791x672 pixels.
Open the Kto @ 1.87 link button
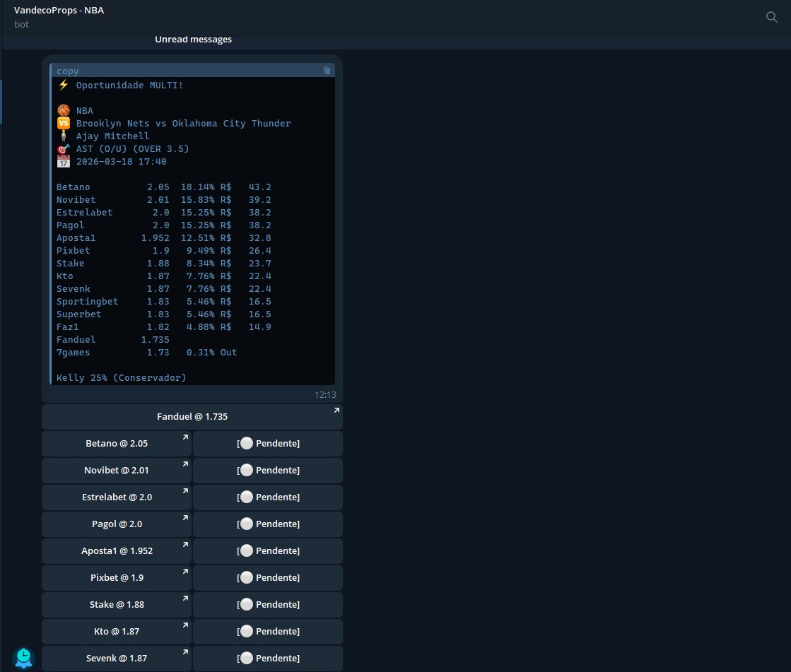117,631
